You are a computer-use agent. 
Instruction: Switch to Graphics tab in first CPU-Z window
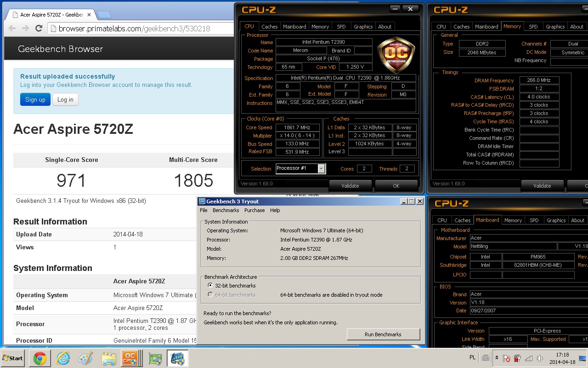click(x=363, y=27)
